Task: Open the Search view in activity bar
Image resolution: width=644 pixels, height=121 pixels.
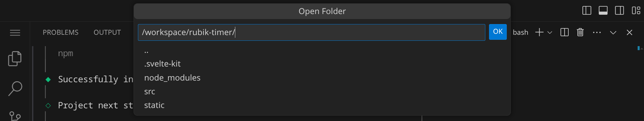Action: click(15, 89)
